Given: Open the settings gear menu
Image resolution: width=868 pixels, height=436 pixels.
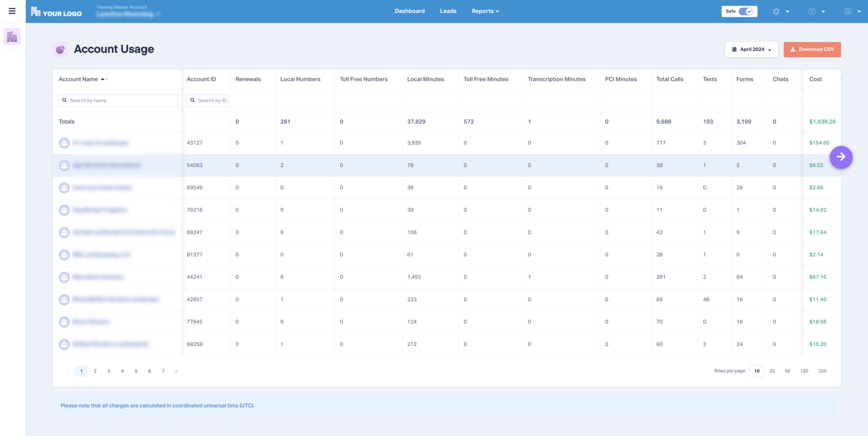Looking at the screenshot, I should click(x=776, y=11).
